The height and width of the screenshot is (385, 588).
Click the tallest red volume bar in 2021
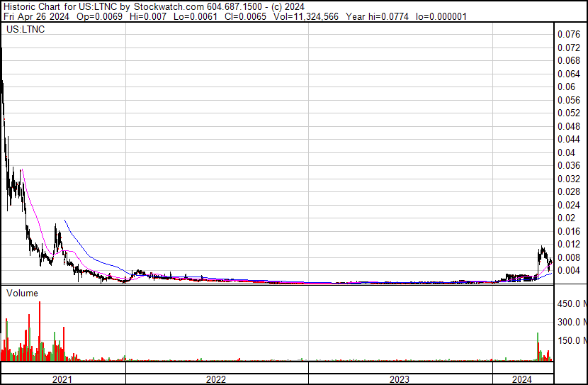pos(40,330)
